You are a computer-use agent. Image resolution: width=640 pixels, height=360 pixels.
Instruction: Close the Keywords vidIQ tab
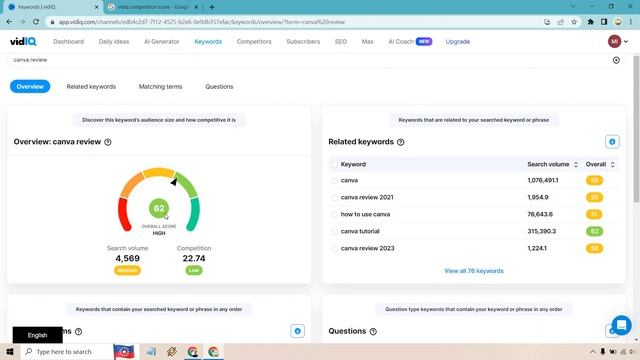[97, 7]
